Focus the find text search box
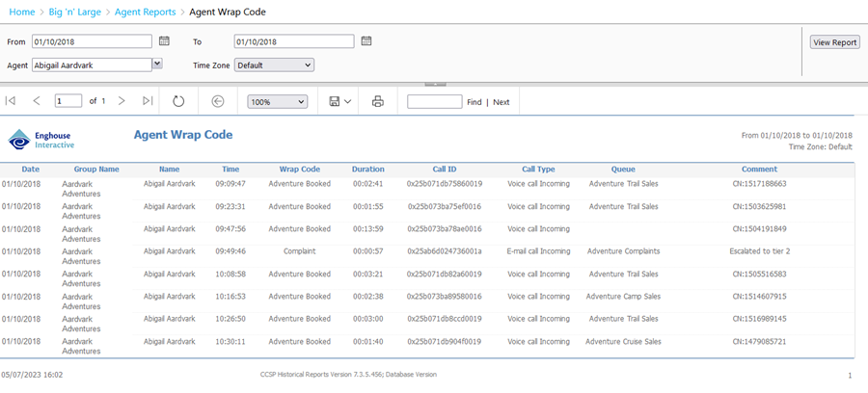Viewport: 868px width, 393px height. pyautogui.click(x=434, y=101)
